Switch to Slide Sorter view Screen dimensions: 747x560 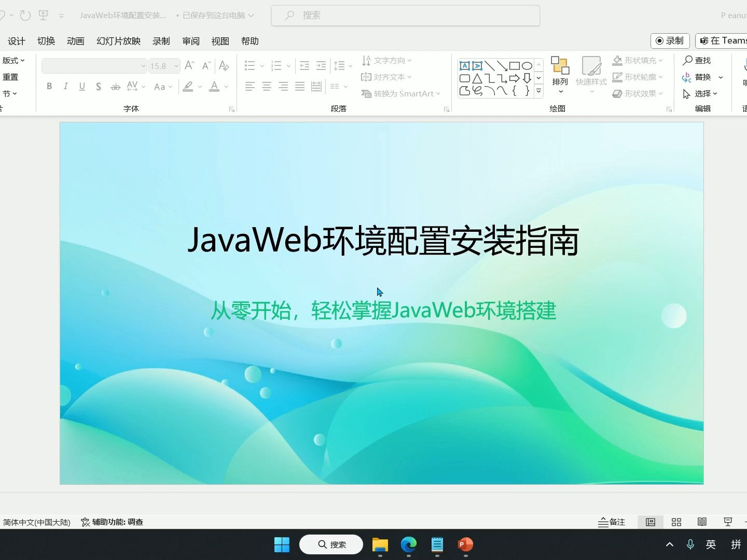tap(676, 522)
